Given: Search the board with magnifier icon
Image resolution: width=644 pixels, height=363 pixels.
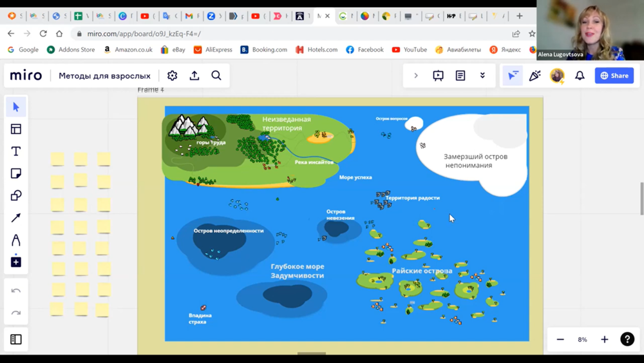Looking at the screenshot, I should click(216, 76).
